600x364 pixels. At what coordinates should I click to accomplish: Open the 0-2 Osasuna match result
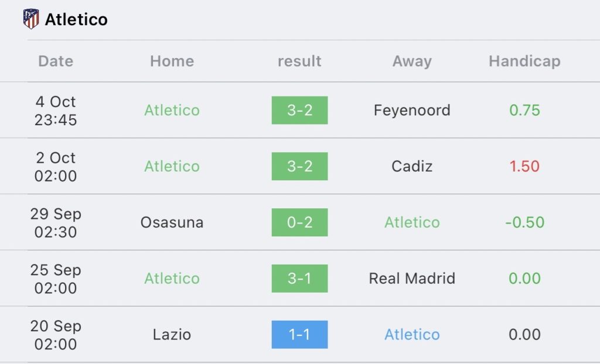[x=299, y=222]
